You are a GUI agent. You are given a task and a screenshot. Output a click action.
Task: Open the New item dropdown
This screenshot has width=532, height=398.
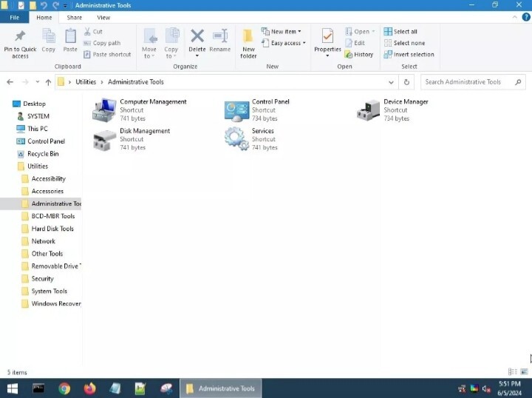299,32
